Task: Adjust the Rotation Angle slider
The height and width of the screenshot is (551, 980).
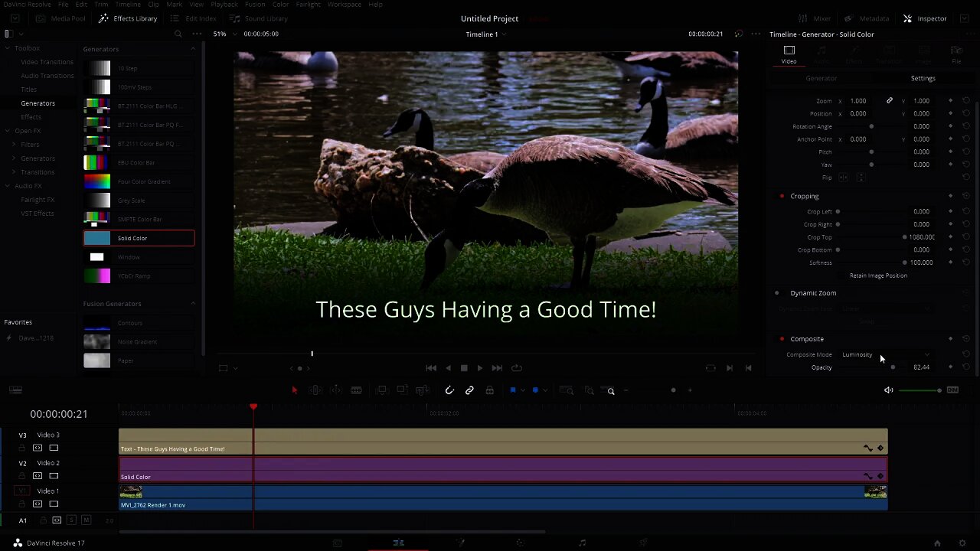Action: point(871,126)
